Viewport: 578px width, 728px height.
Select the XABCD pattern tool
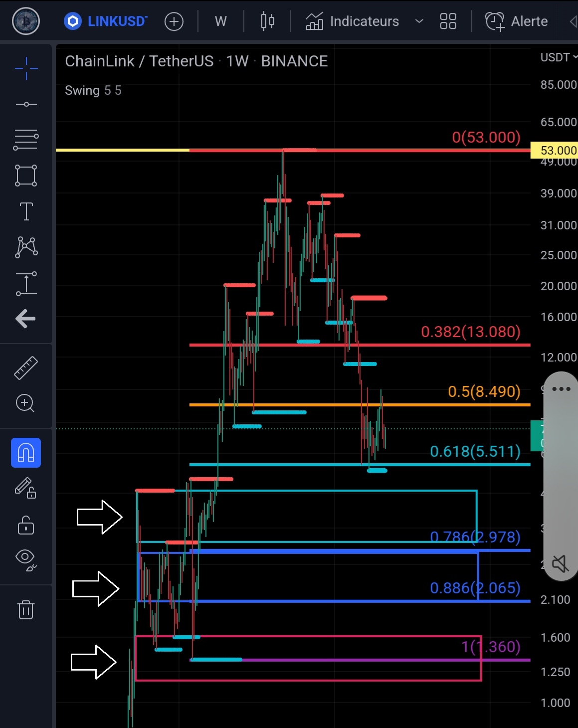click(x=26, y=247)
